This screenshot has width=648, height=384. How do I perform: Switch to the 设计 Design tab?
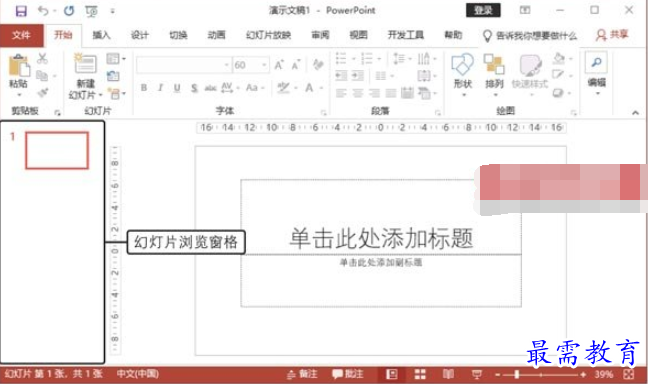(x=140, y=35)
